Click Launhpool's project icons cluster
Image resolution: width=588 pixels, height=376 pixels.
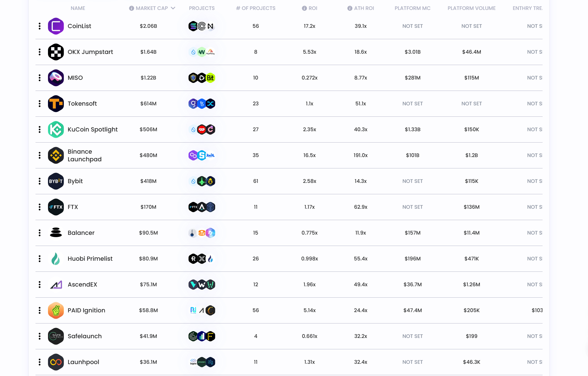[x=202, y=362]
